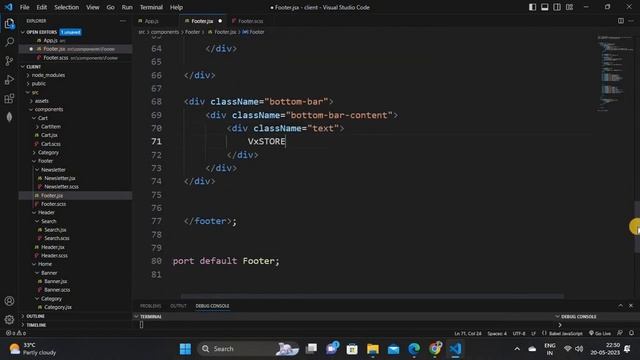The image size is (640, 360).
Task: Click the Footer breadcrumb symbol
Action: click(253, 32)
